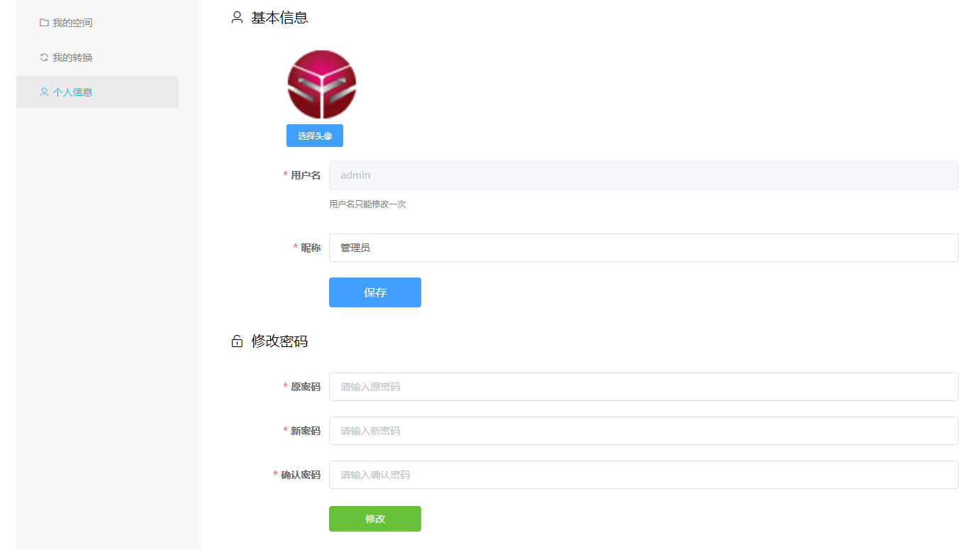The height and width of the screenshot is (555, 980).
Task: Click the 新密码 field label
Action: tap(306, 431)
